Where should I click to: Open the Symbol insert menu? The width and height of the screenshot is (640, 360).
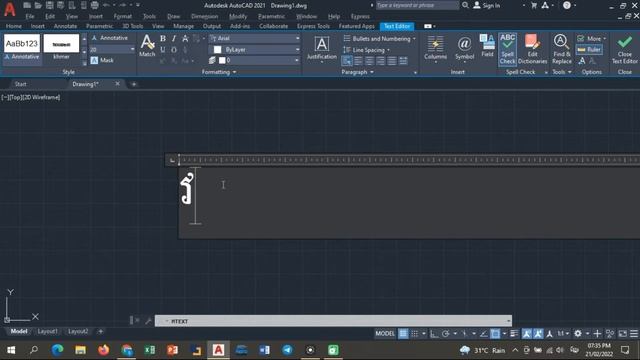[464, 49]
